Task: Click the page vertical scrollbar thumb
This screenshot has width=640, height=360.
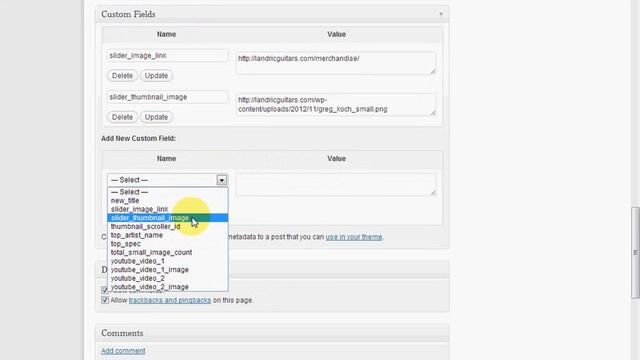Action: (635, 253)
